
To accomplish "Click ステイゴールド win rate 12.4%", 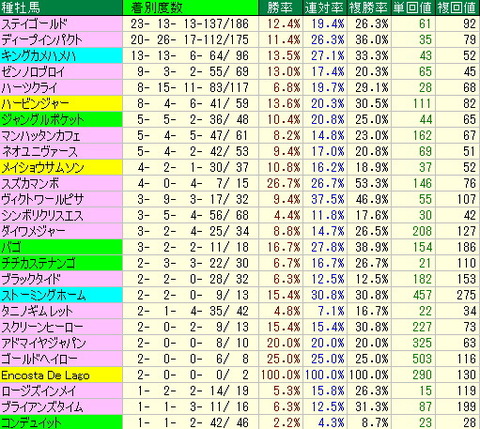I will (284, 24).
